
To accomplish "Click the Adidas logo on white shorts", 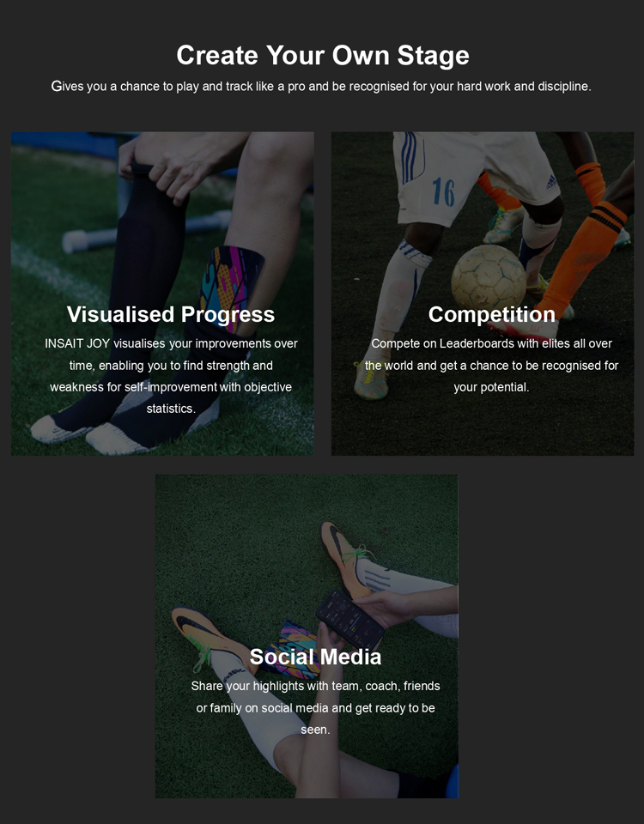I will pyautogui.click(x=551, y=182).
